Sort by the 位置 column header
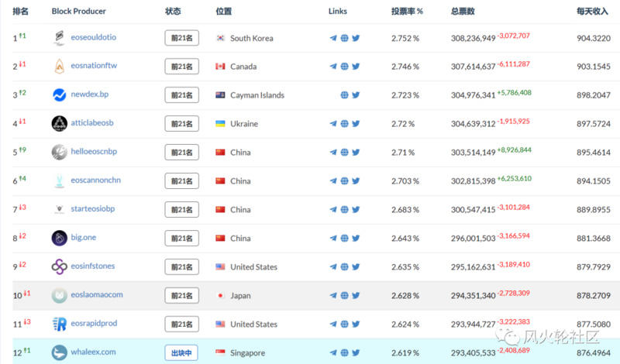The height and width of the screenshot is (364, 620). pyautogui.click(x=224, y=11)
